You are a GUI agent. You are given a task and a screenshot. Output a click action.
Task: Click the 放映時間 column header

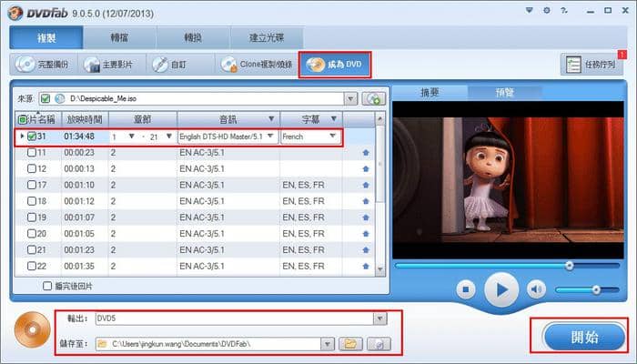85,119
